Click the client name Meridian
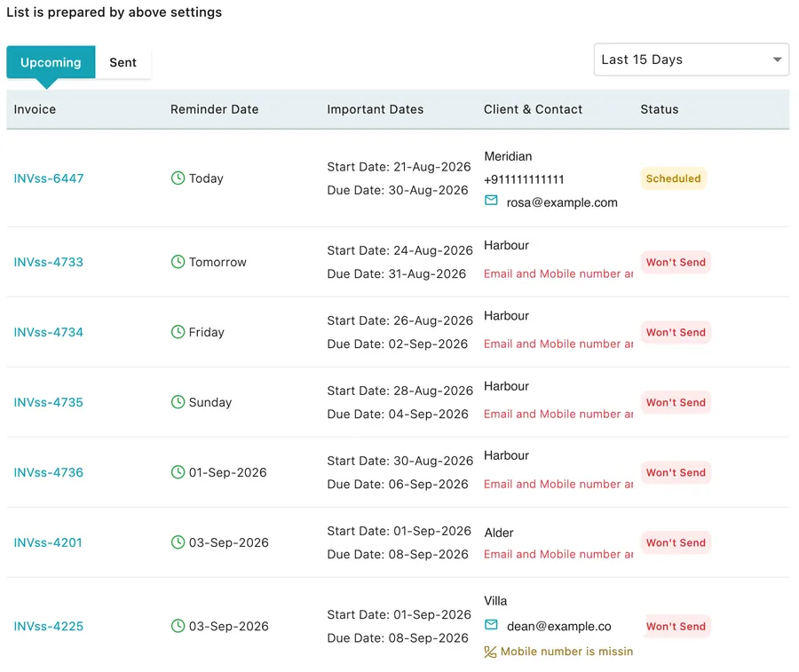 (x=508, y=156)
